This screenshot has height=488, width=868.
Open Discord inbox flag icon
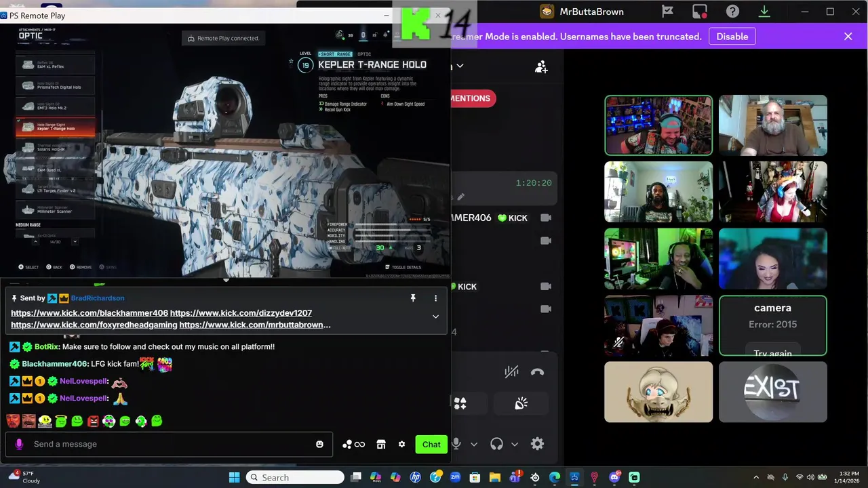coord(667,12)
